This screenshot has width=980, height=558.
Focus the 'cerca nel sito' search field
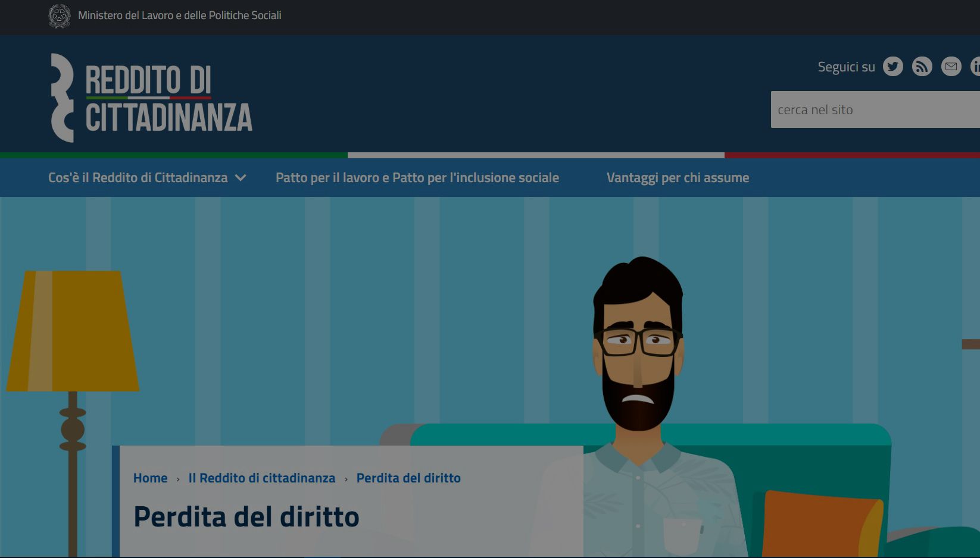874,109
